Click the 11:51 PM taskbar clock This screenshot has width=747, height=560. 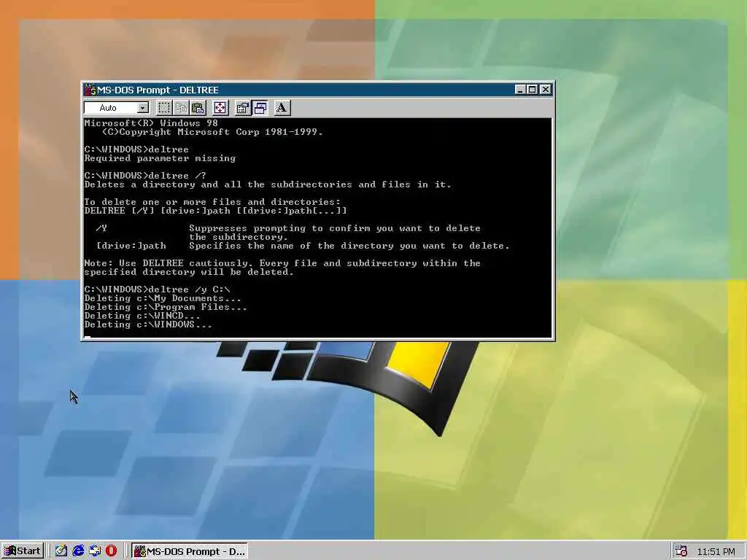[x=716, y=551]
